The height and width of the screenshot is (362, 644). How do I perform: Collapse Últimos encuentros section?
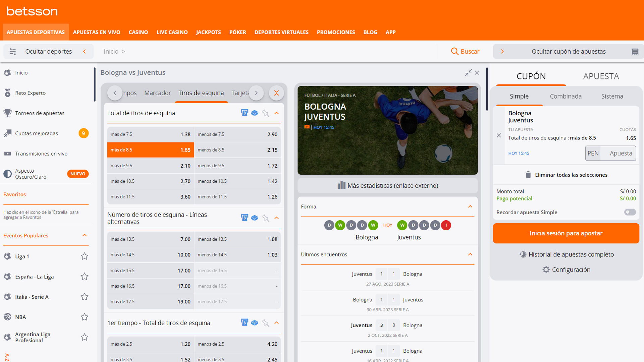470,254
